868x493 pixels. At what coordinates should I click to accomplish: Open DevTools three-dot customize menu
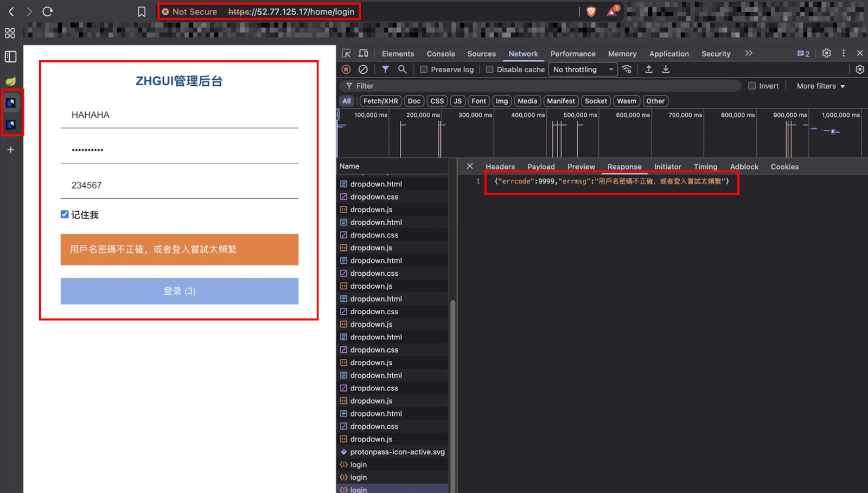pyautogui.click(x=843, y=53)
